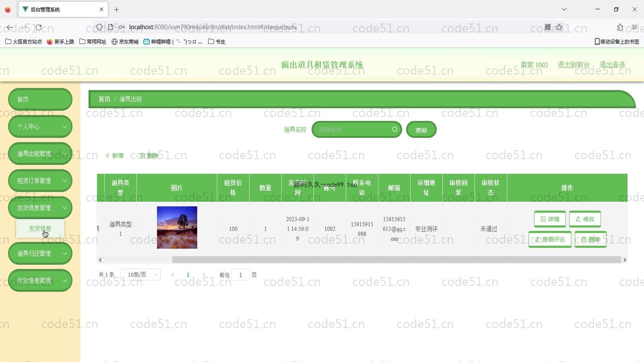Image resolution: width=644 pixels, height=362 pixels.
Task: Click the 商家 1002 account label
Action: click(534, 65)
